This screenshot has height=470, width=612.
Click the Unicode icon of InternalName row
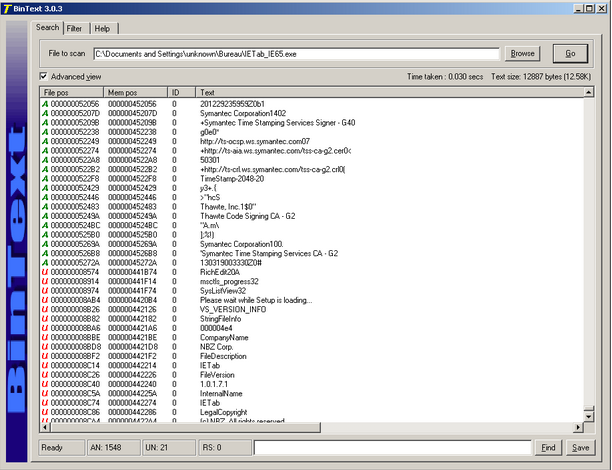click(x=45, y=393)
